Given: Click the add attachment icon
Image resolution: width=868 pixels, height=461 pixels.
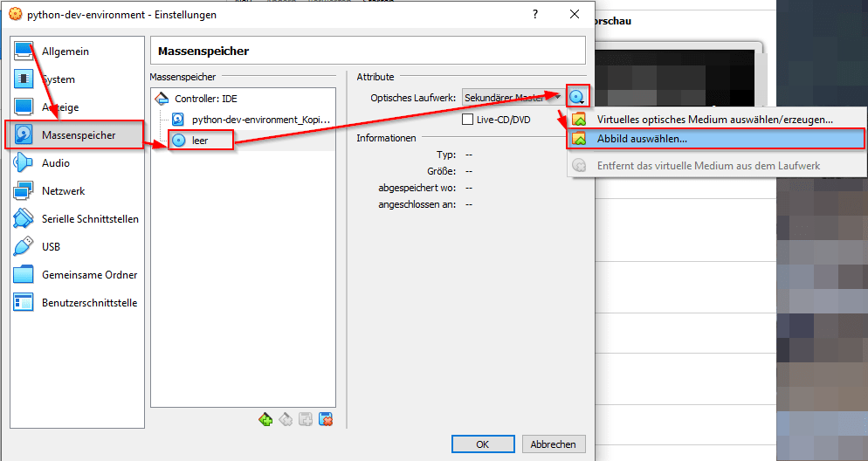Looking at the screenshot, I should (x=306, y=419).
